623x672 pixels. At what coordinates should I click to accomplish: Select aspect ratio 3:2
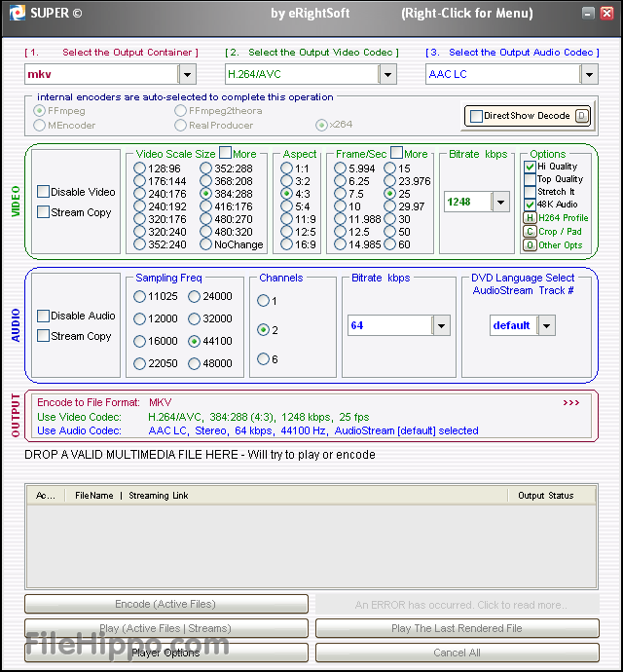[286, 181]
